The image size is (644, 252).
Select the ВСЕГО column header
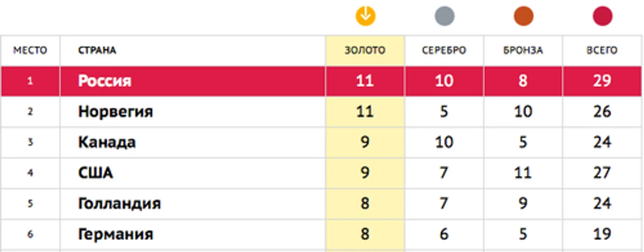pos(602,50)
